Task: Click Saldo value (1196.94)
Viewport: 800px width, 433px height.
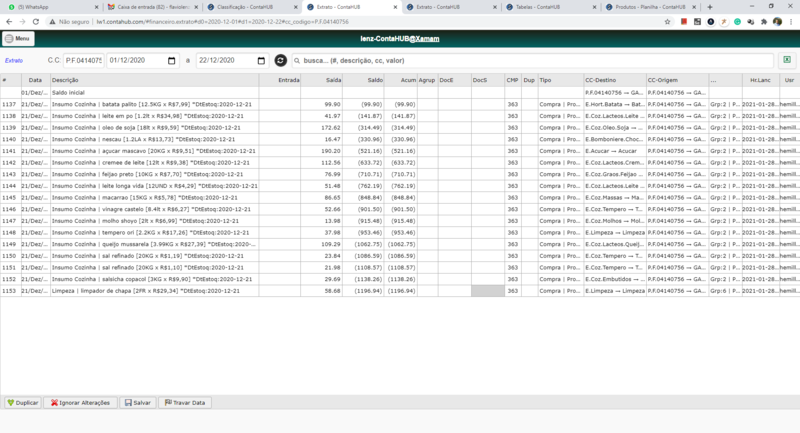Action: pyautogui.click(x=368, y=291)
